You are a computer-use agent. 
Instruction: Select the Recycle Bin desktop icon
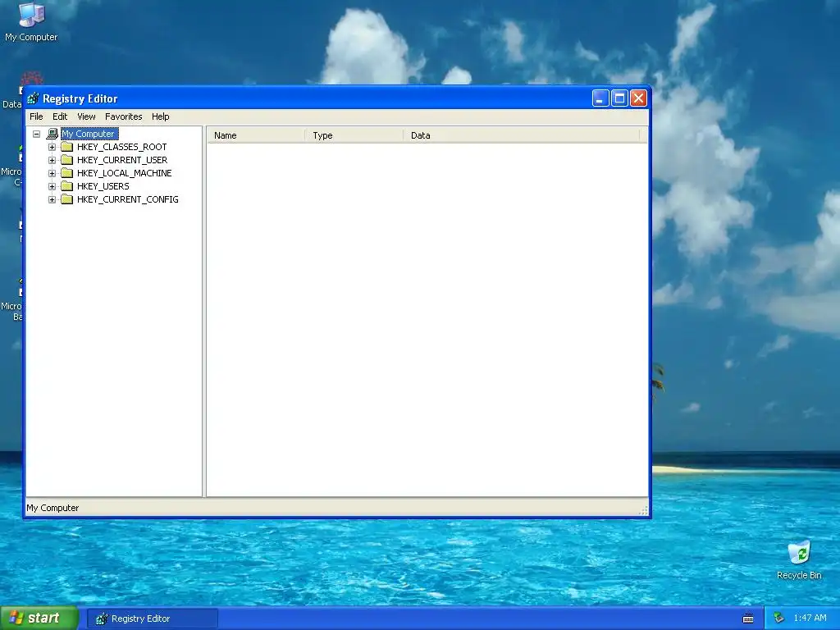coord(799,560)
